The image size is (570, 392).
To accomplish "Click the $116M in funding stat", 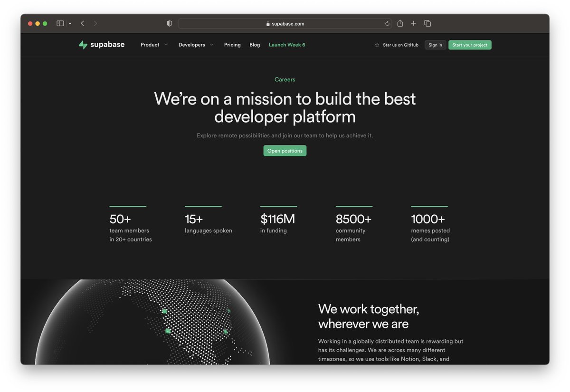I will [278, 220].
